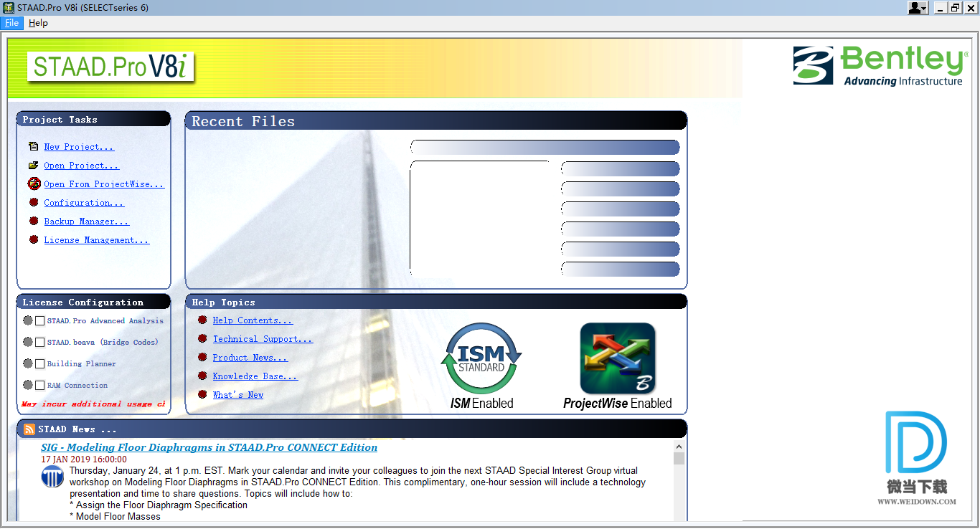Click the red bullet beside Knowledge Base

click(x=202, y=376)
